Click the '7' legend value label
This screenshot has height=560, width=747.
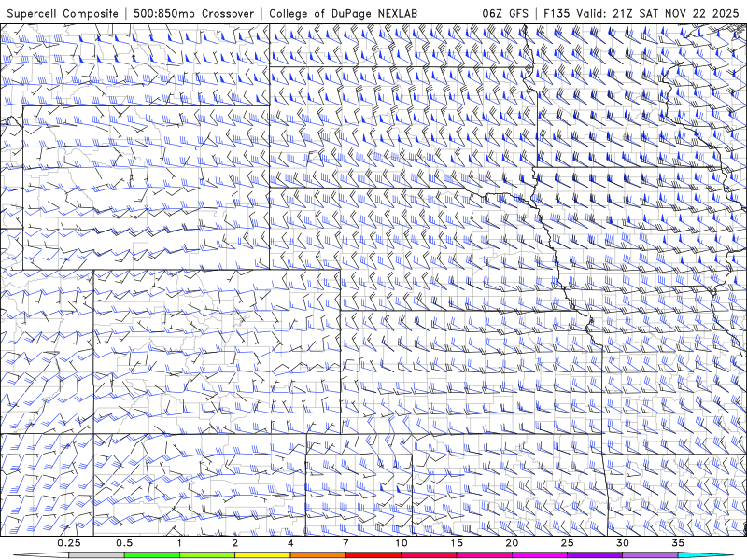(345, 543)
